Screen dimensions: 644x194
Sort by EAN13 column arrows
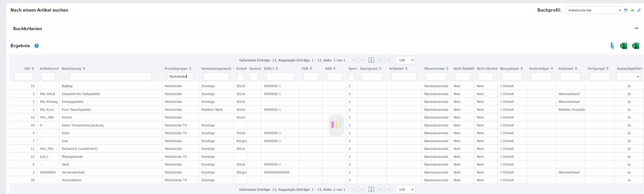[277, 68]
